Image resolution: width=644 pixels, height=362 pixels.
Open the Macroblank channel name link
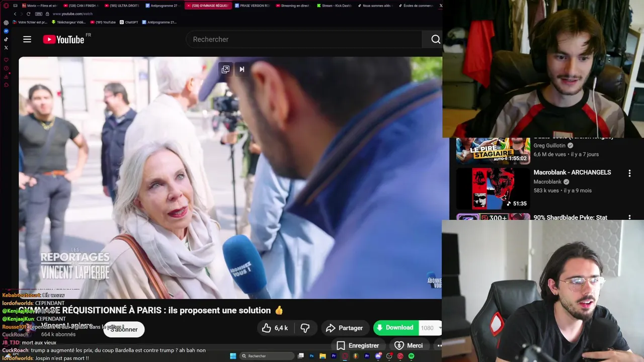coord(547,182)
